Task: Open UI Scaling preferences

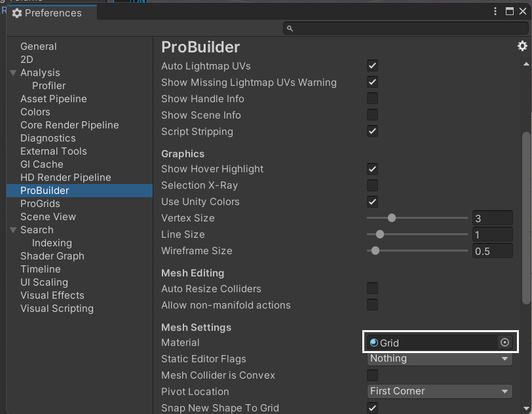Action: pyautogui.click(x=44, y=282)
